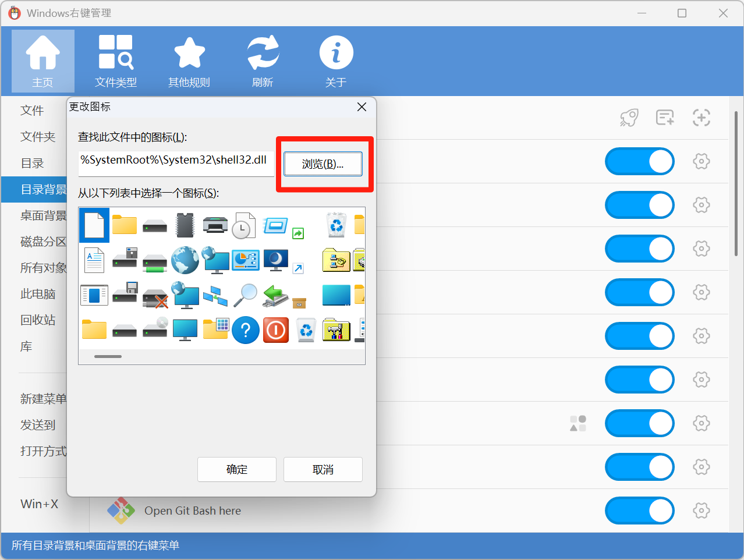Viewport: 744px width, 560px height.
Task: Go to the 主页 home tab
Action: pyautogui.click(x=43, y=61)
